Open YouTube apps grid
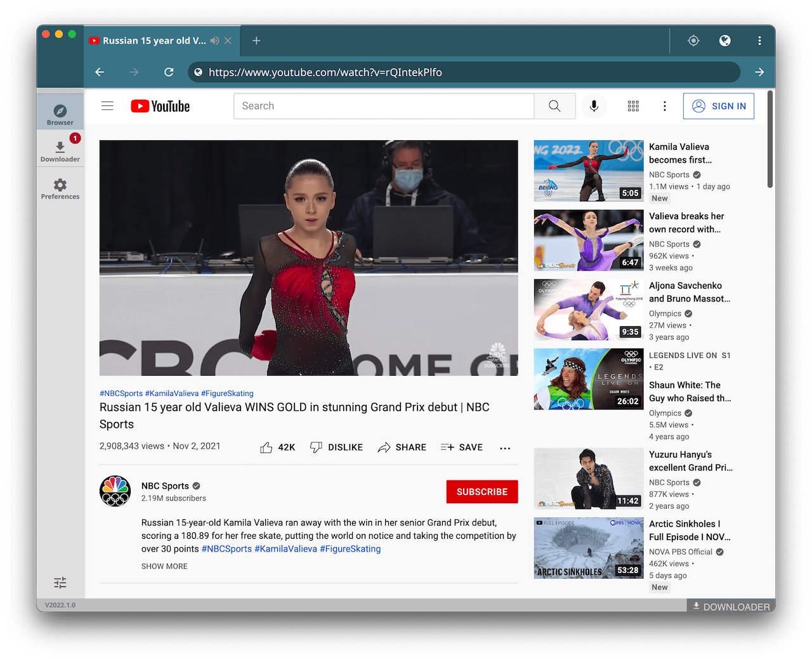The height and width of the screenshot is (660, 812). (633, 106)
